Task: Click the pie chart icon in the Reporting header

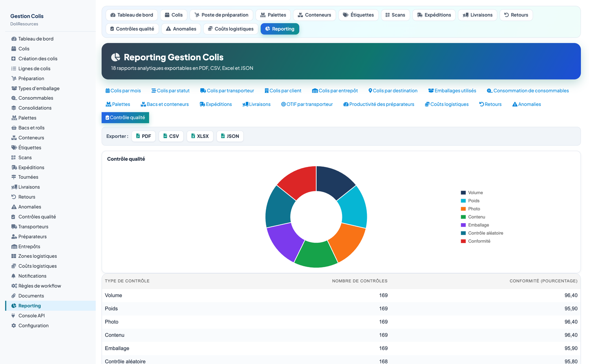Action: (116, 57)
